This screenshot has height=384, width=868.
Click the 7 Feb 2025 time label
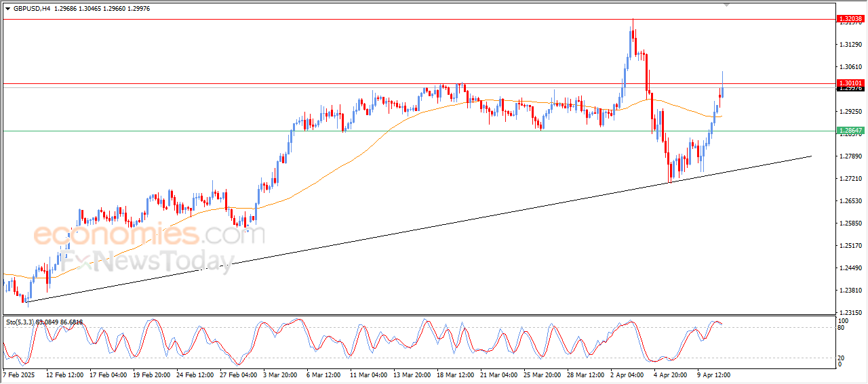[19, 375]
